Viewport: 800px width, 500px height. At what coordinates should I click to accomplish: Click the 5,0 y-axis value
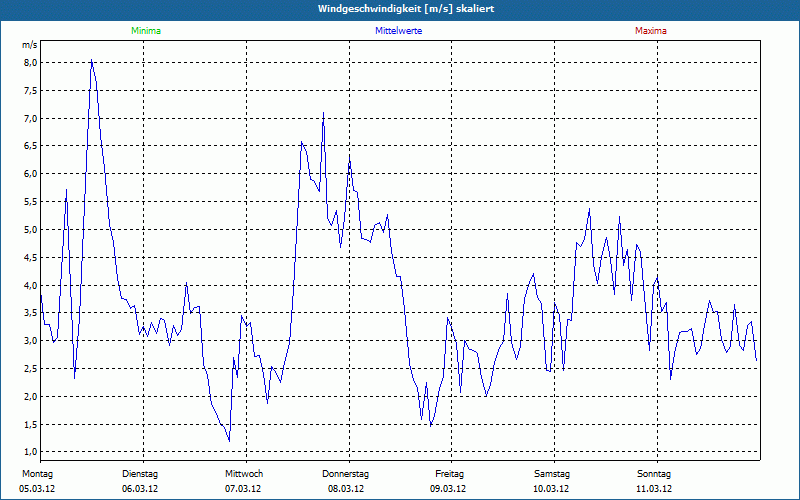tap(30, 230)
